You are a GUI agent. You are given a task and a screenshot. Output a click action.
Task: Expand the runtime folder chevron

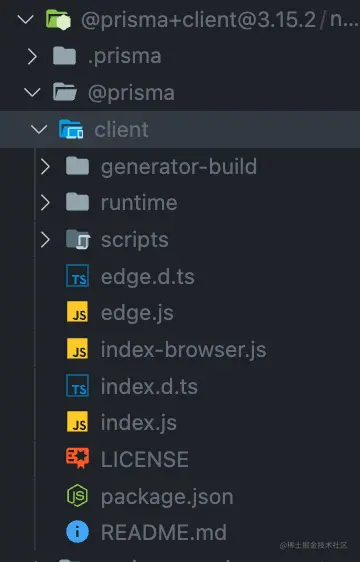point(45,203)
